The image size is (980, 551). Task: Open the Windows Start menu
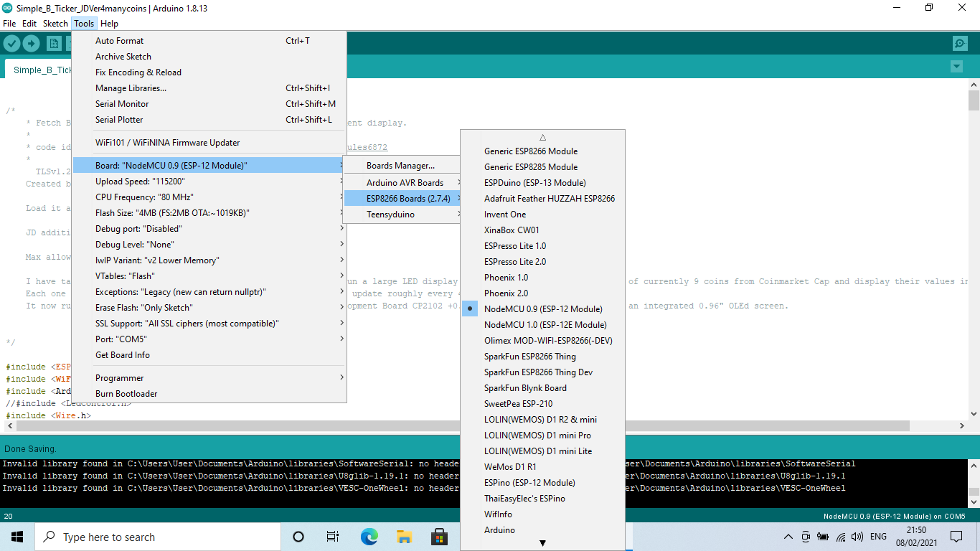point(17,537)
